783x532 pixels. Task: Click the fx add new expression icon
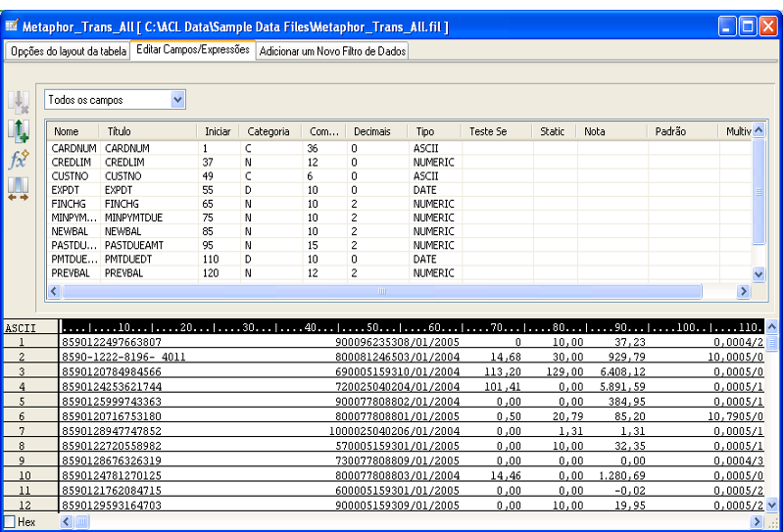(x=18, y=159)
